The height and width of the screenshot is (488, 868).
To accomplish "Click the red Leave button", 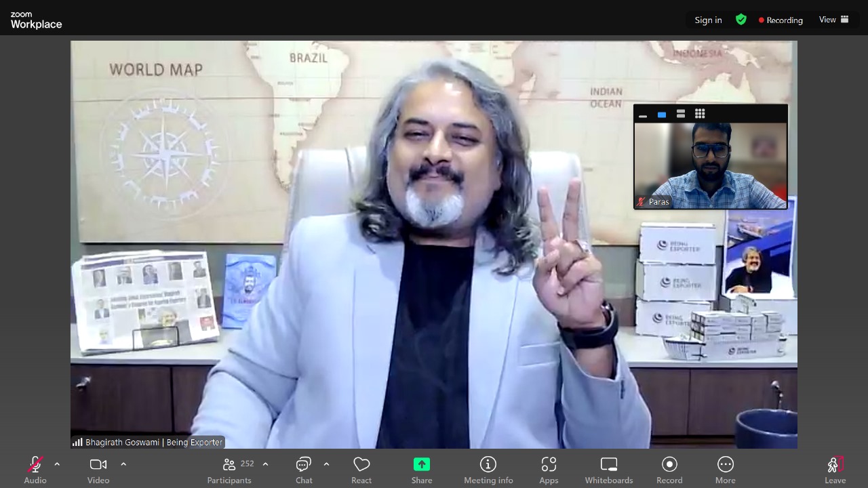I will point(835,464).
